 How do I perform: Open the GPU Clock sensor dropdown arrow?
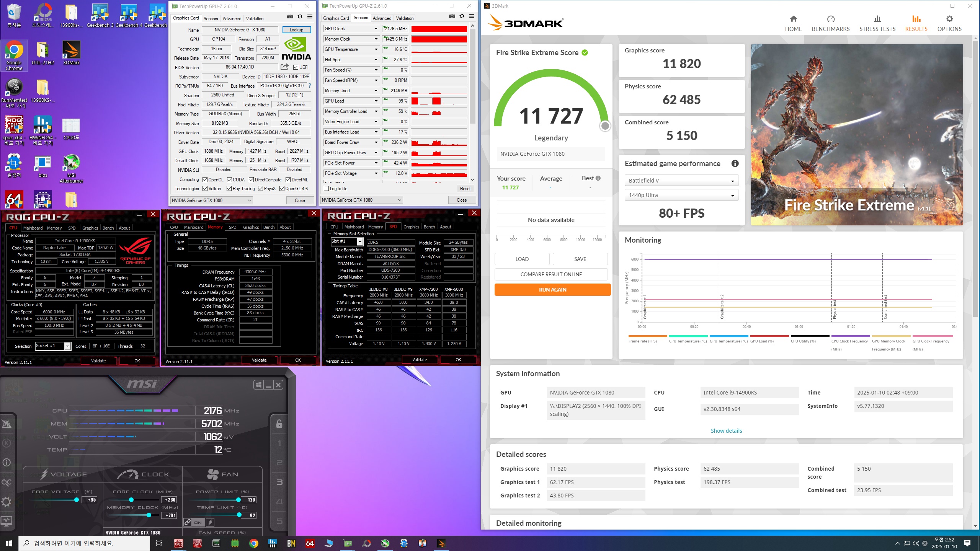376,29
